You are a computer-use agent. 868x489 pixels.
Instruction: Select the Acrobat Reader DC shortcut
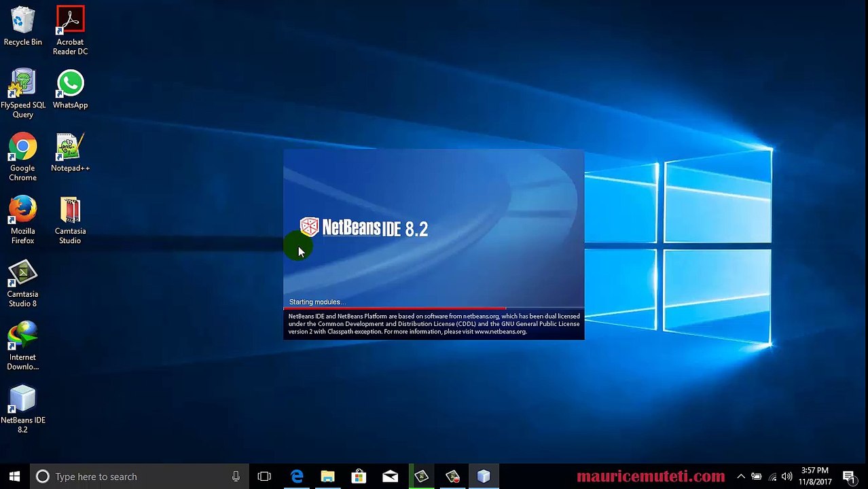tap(70, 31)
